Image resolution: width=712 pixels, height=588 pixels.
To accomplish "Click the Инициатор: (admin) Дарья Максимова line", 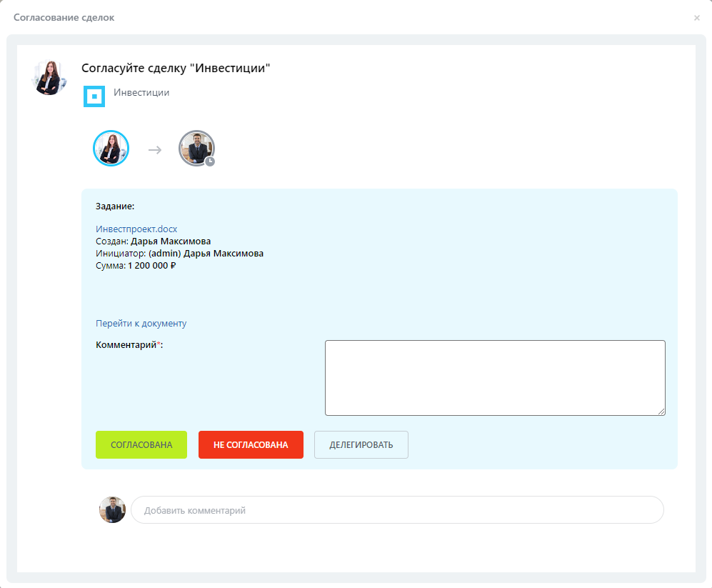I will click(x=179, y=254).
